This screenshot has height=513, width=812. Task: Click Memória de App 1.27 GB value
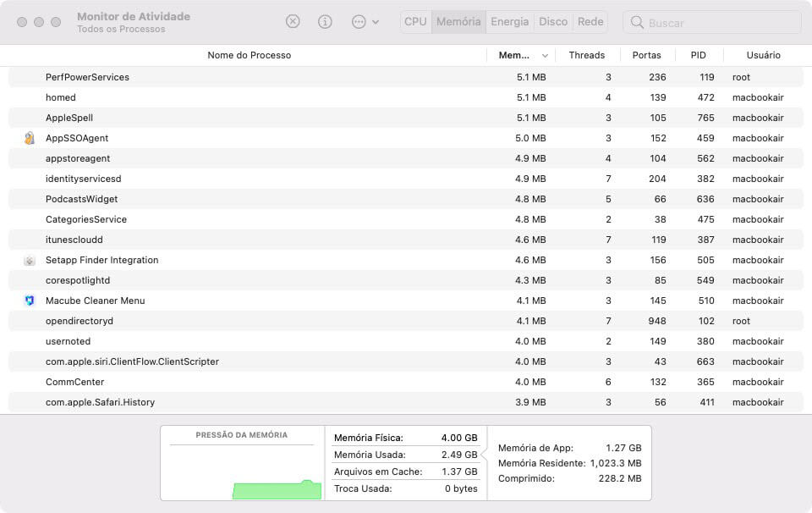click(623, 448)
